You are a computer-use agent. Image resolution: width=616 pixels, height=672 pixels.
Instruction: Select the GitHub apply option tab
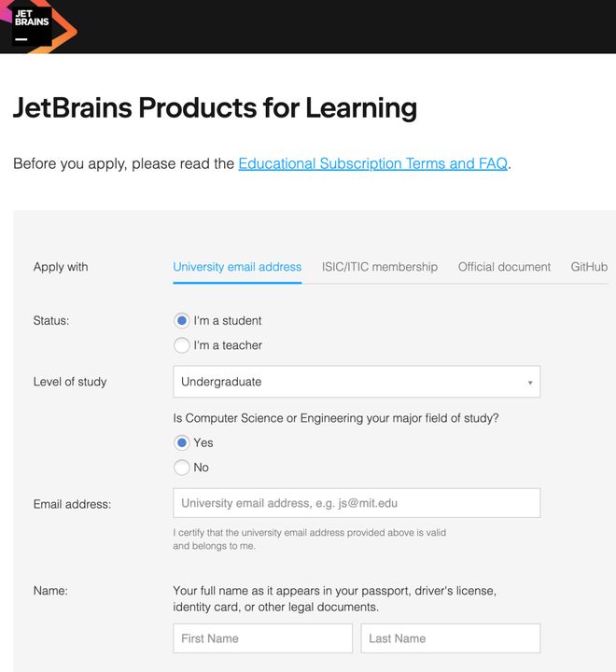pyautogui.click(x=589, y=267)
